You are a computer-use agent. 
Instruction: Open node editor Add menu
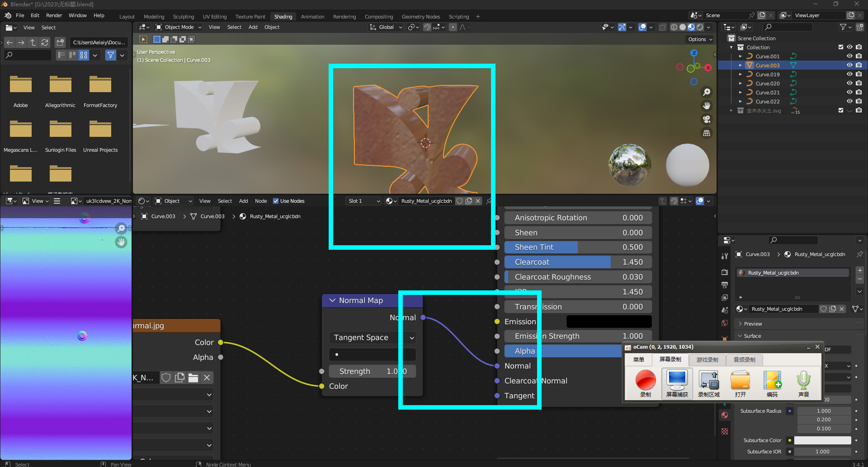click(x=243, y=201)
